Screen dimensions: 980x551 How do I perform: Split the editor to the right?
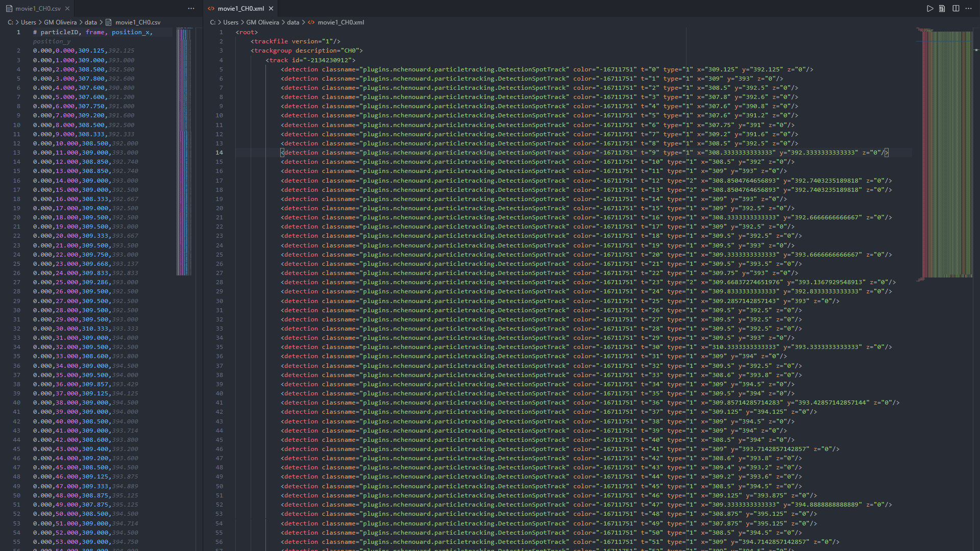tap(955, 9)
